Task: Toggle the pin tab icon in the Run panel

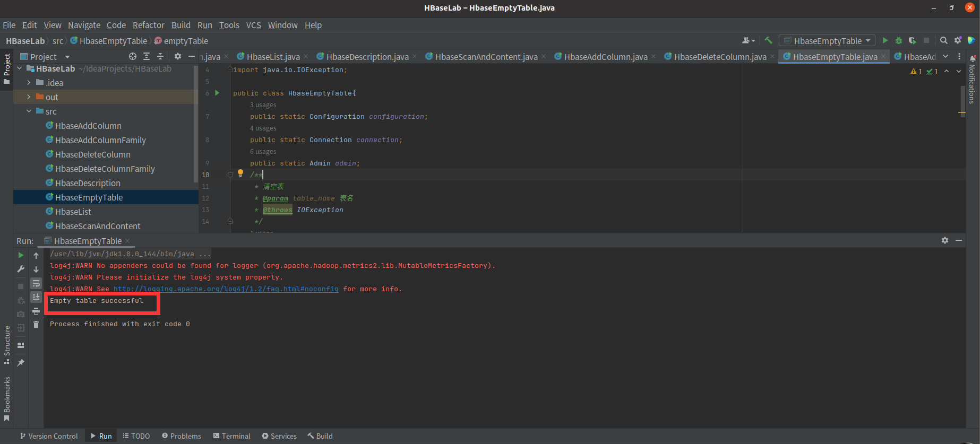Action: tap(21, 363)
